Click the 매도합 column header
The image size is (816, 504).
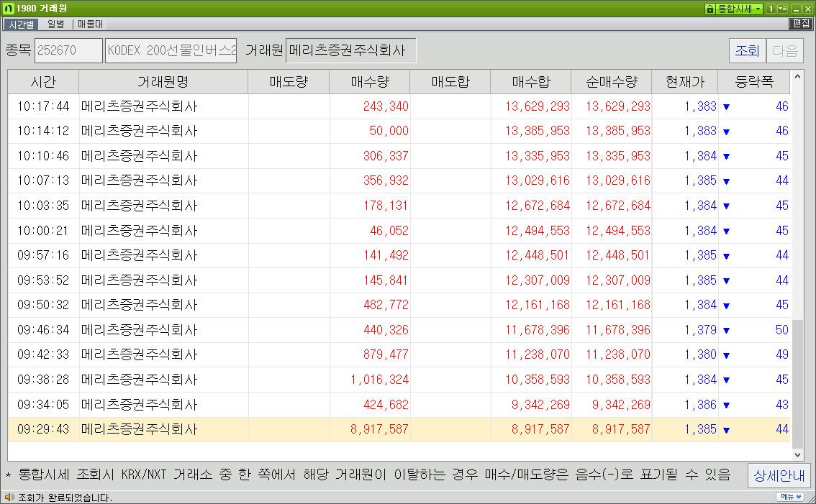coord(450,82)
